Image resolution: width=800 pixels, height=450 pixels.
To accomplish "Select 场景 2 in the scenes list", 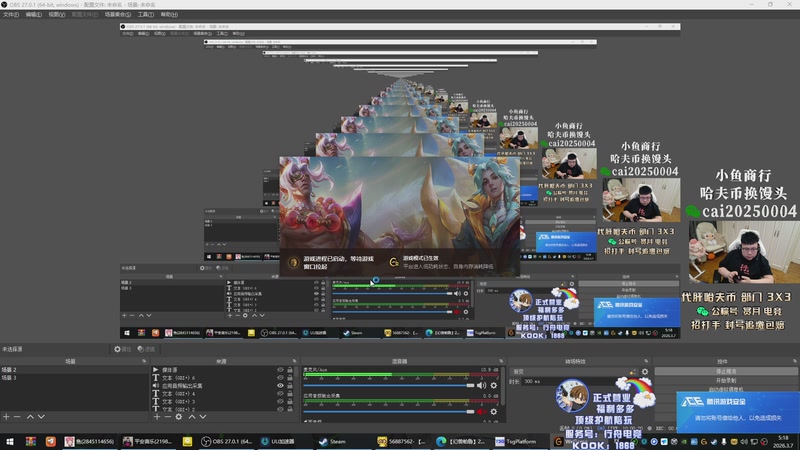I will [74, 370].
